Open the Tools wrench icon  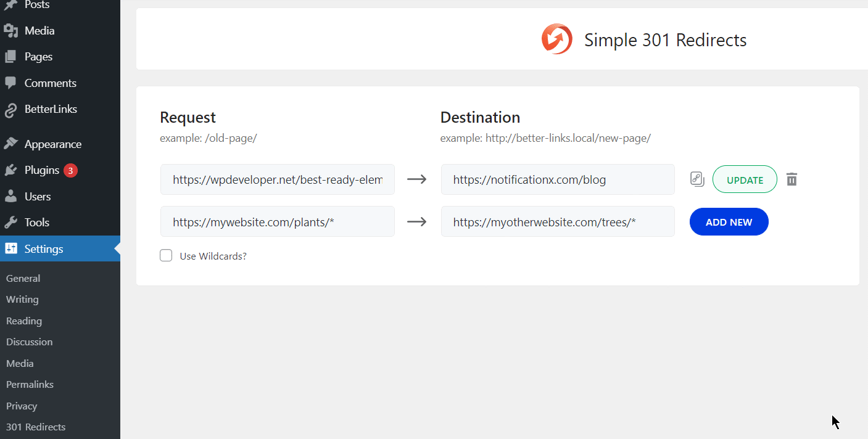click(x=12, y=222)
